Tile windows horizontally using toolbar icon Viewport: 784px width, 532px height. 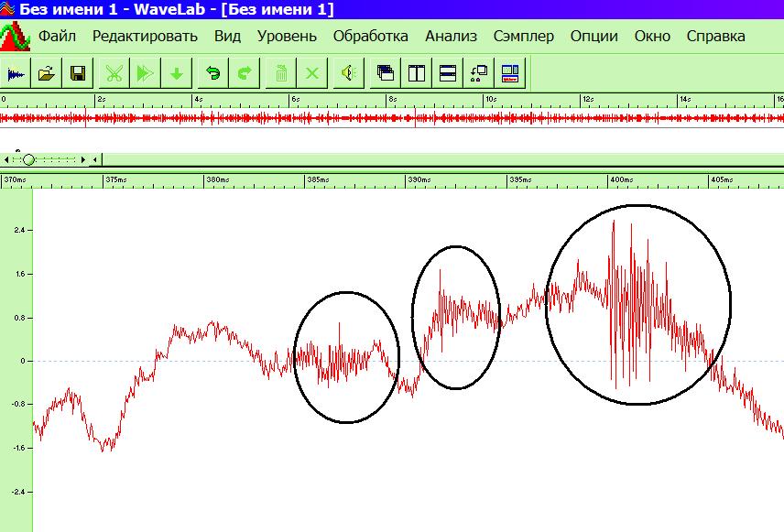tap(448, 73)
